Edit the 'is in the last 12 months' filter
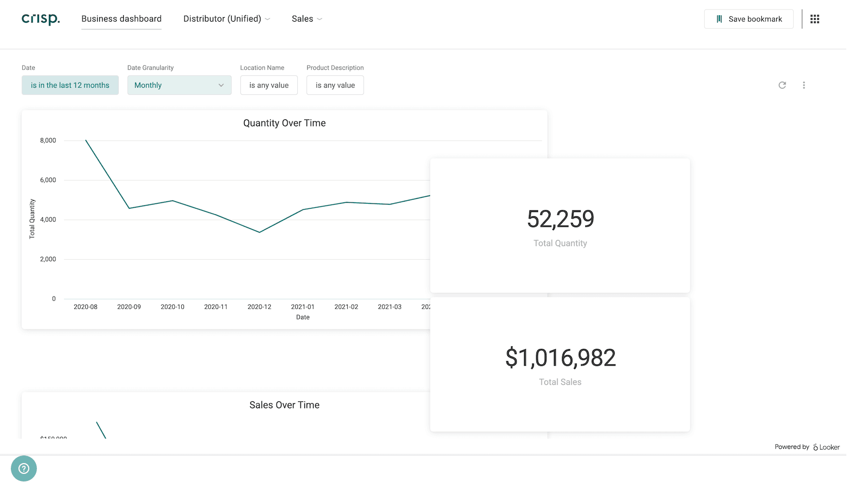868x488 pixels. 70,85
